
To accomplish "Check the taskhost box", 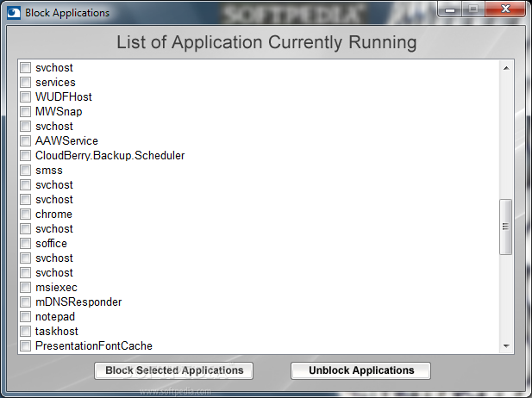I will tap(25, 331).
